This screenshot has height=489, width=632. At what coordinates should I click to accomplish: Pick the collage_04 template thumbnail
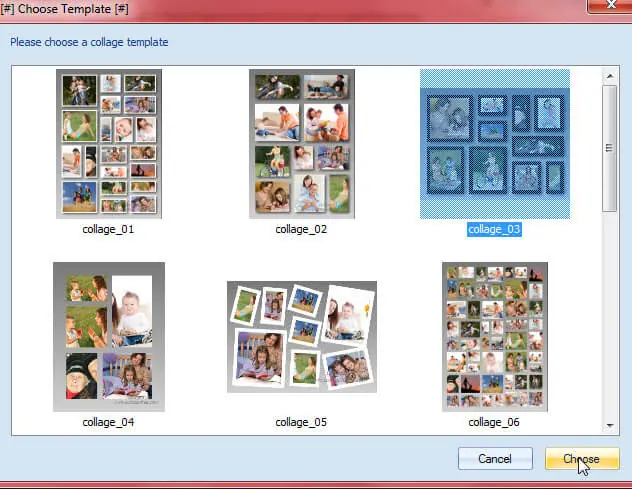[109, 337]
